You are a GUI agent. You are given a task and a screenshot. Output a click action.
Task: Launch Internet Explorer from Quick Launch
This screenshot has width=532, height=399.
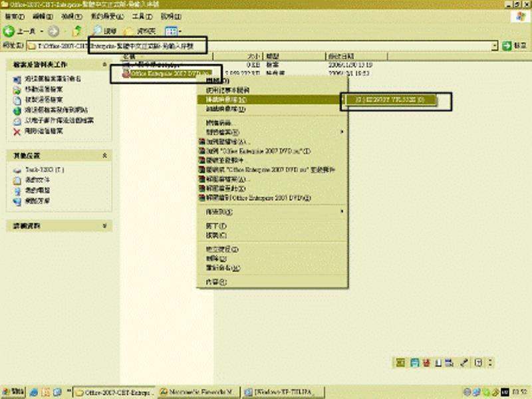34,392
